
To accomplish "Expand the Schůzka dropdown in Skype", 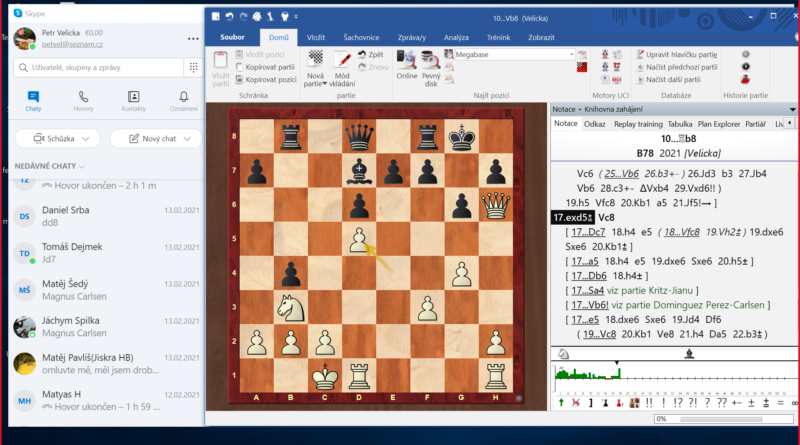I will point(86,139).
